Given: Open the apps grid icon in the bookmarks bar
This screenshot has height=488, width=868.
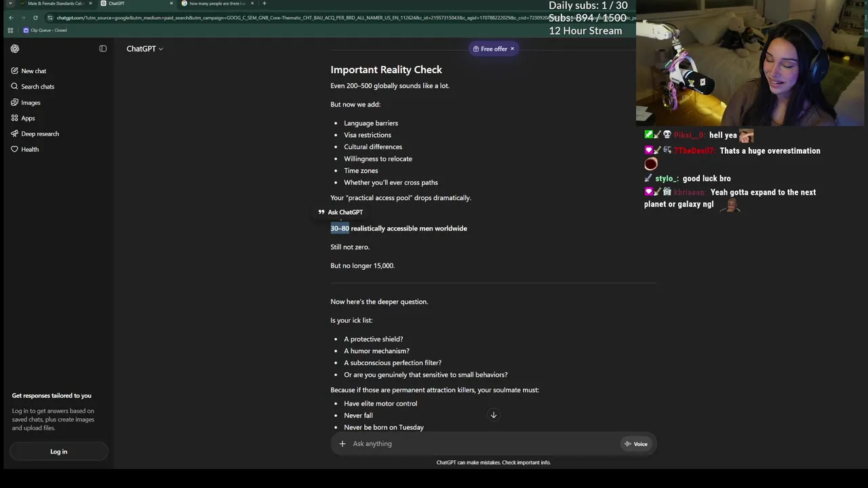Looking at the screenshot, I should click(10, 30).
